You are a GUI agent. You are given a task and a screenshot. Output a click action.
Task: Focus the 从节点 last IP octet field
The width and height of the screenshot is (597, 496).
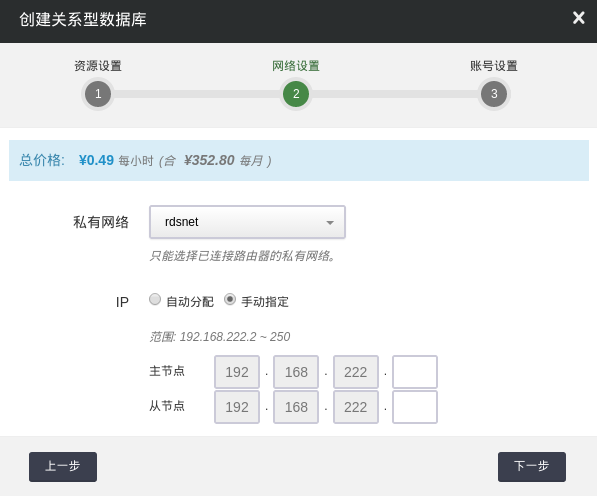(x=415, y=407)
